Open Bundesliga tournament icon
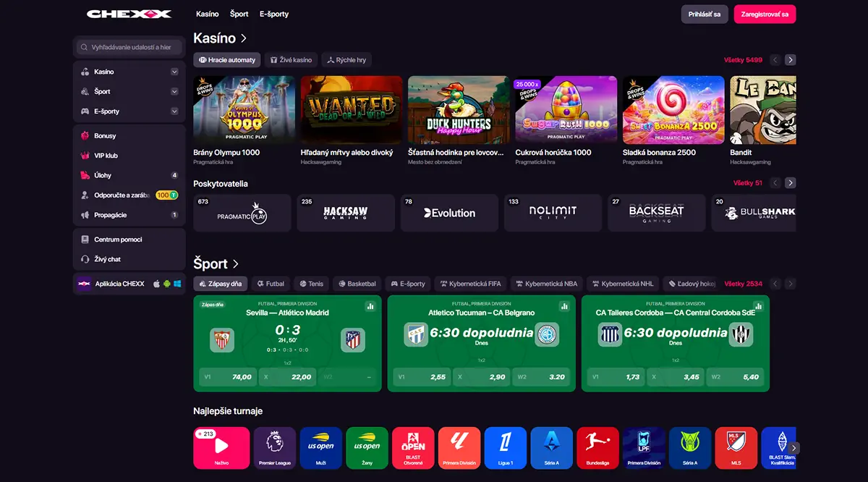The height and width of the screenshot is (482, 868). pyautogui.click(x=597, y=448)
